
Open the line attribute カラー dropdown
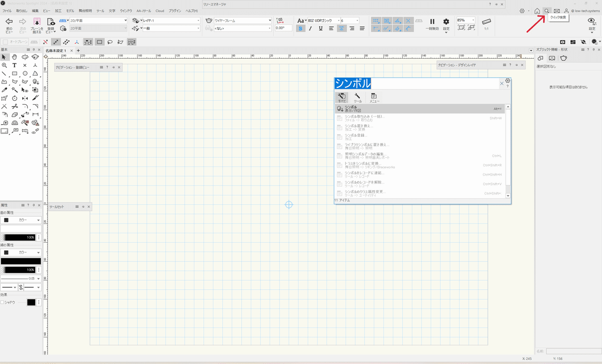(x=21, y=253)
